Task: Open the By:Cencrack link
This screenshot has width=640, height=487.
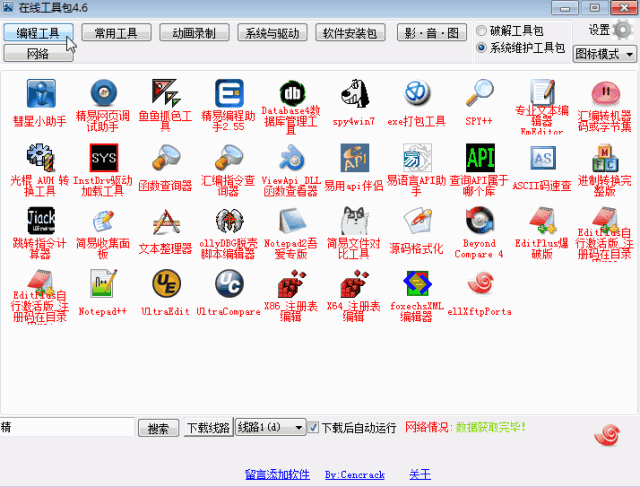Action: (355, 474)
